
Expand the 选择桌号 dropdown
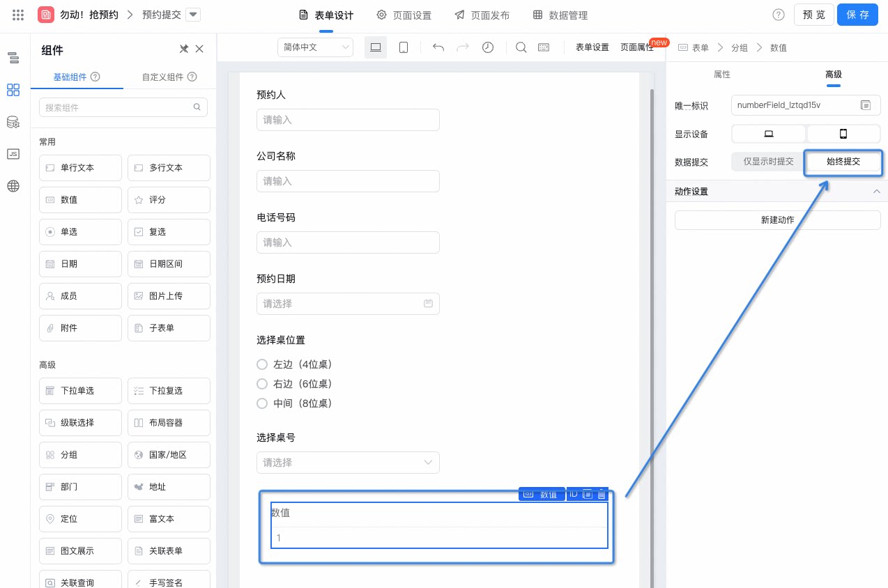point(348,463)
